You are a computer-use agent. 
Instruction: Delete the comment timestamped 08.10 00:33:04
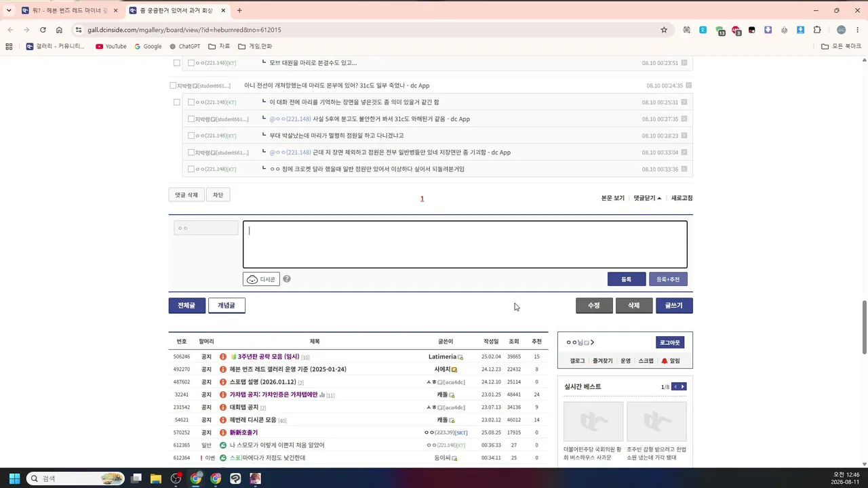pos(684,152)
